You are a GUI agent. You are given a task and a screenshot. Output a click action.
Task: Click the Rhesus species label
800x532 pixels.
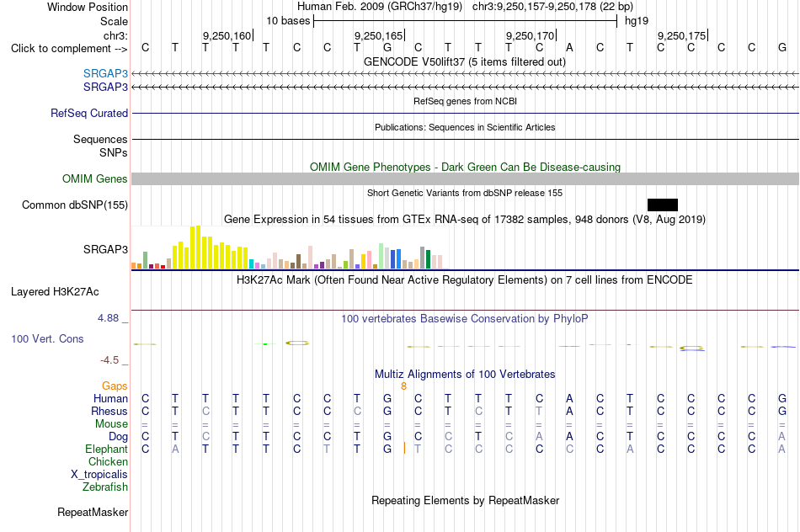coord(109,411)
